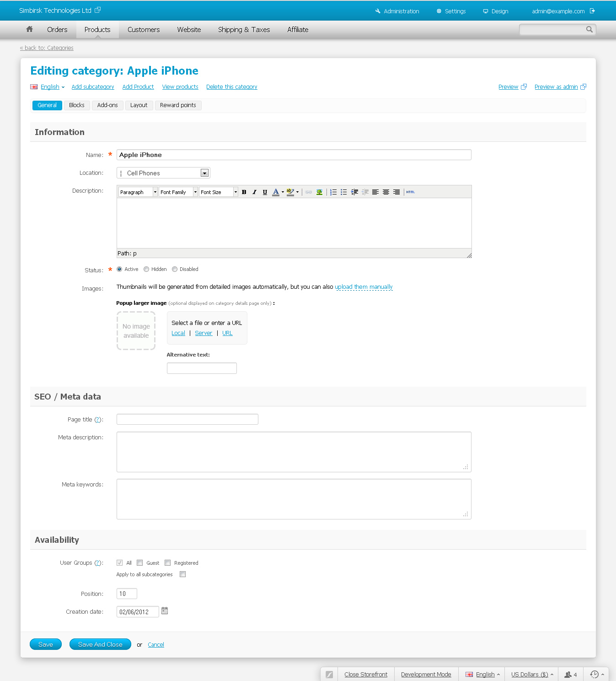616x681 pixels.
Task: Click the Design monitor icon
Action: coord(486,11)
